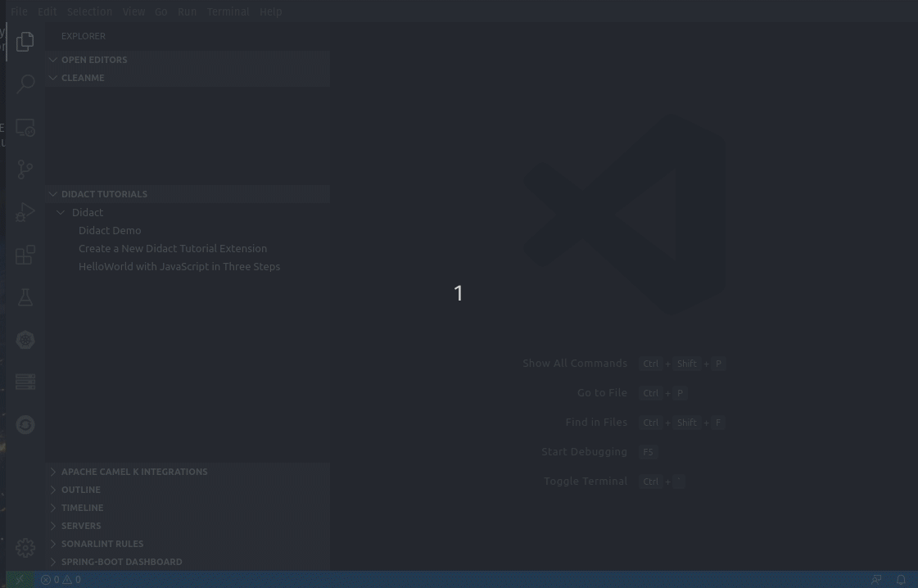918x588 pixels.
Task: Collapse the Didact tree node
Action: [188, 212]
